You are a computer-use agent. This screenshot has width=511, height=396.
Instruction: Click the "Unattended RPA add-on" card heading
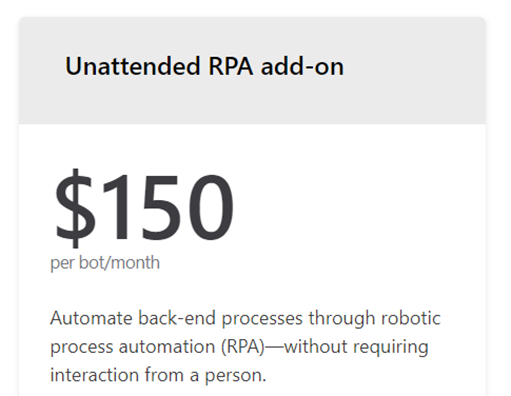[x=204, y=66]
